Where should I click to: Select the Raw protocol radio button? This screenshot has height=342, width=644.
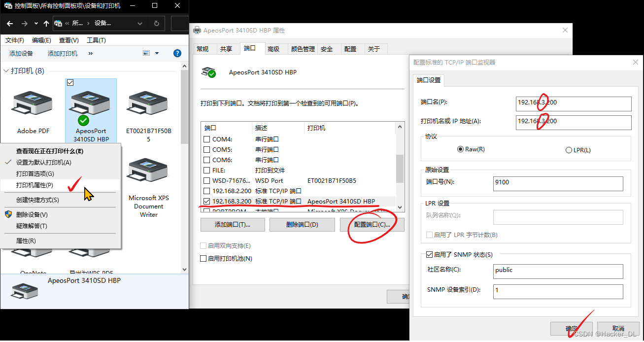(460, 149)
